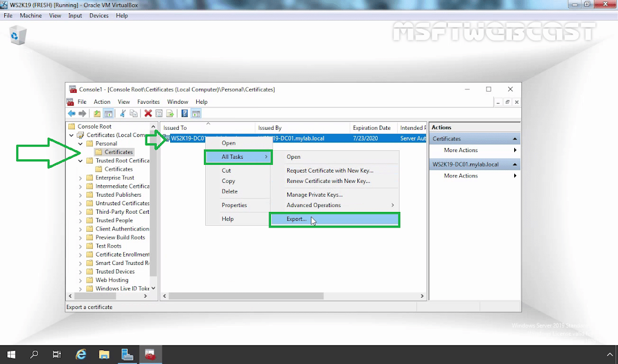Collapse the WS2K19-DC01.mylab.local Actions section
Screen dimensions: 618x364
click(x=515, y=164)
